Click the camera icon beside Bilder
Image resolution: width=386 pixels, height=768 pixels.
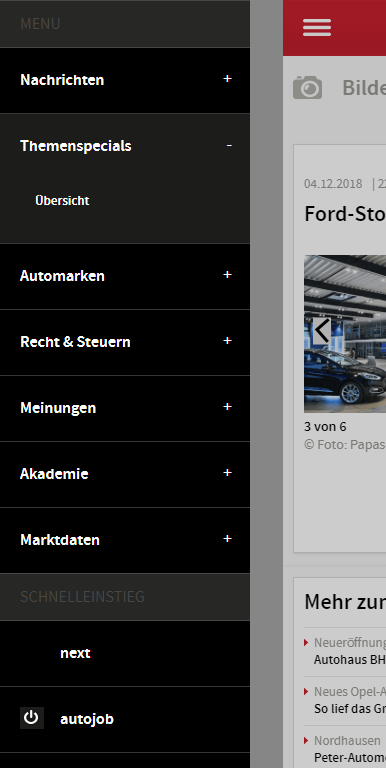click(x=308, y=88)
